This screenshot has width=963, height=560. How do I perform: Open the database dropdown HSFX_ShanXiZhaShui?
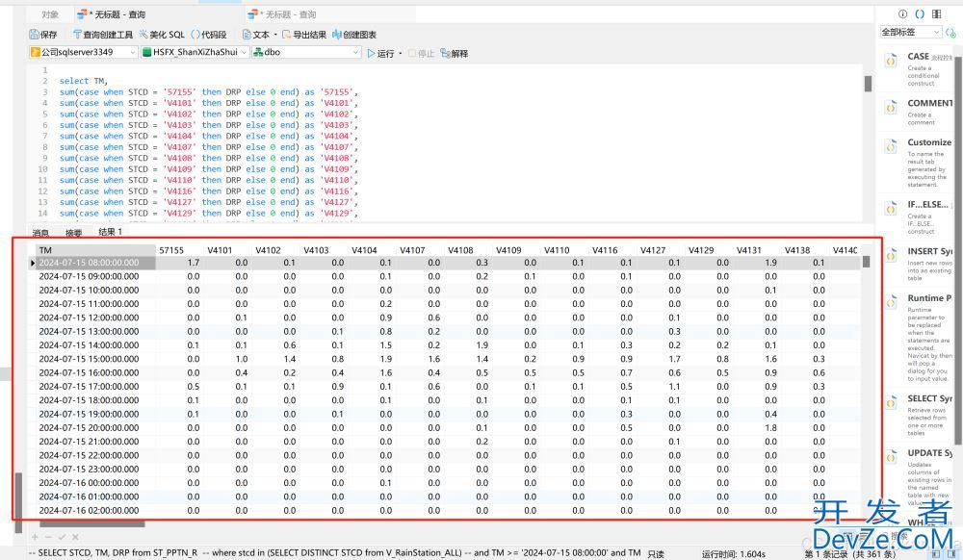(x=195, y=53)
